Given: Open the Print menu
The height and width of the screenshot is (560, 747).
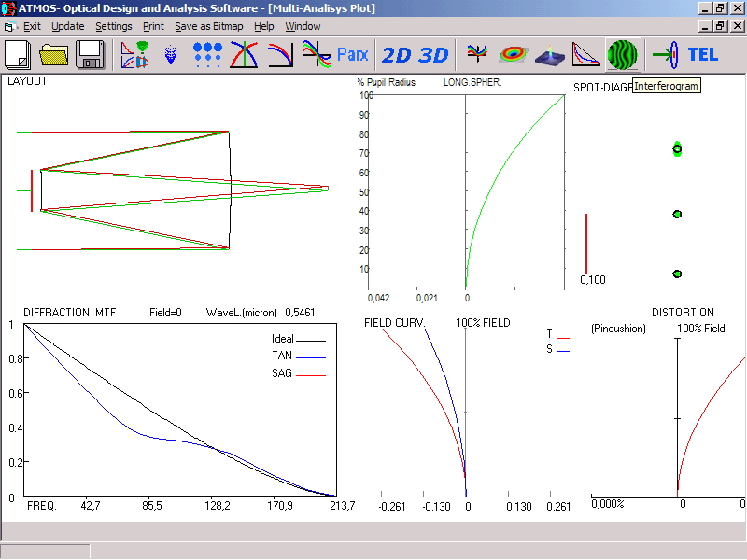Looking at the screenshot, I should point(153,26).
